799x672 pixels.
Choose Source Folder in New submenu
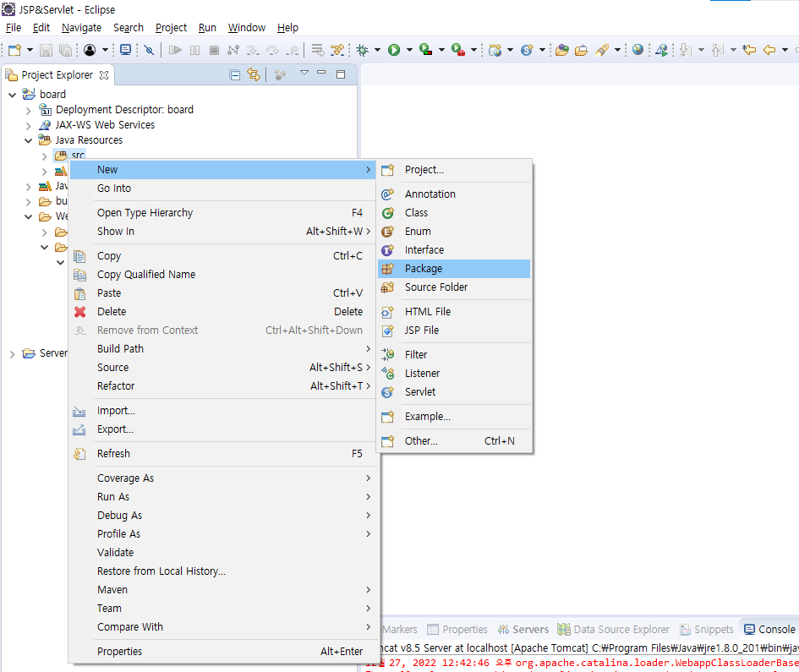click(x=454, y=287)
